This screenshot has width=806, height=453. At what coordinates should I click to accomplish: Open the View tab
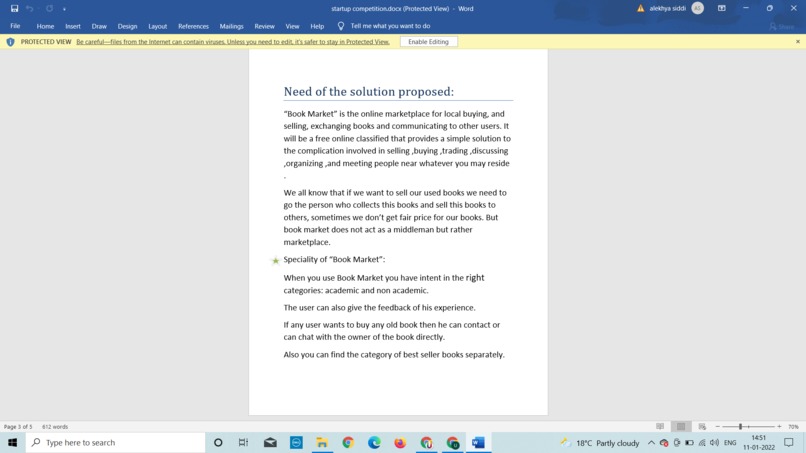point(292,26)
